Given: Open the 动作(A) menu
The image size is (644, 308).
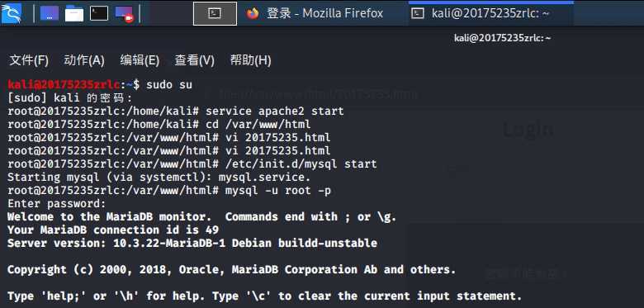Looking at the screenshot, I should 84,60.
